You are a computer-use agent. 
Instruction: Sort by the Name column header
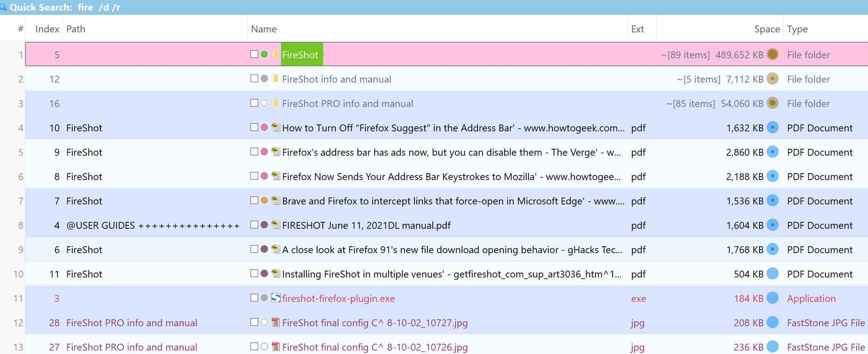[x=264, y=29]
